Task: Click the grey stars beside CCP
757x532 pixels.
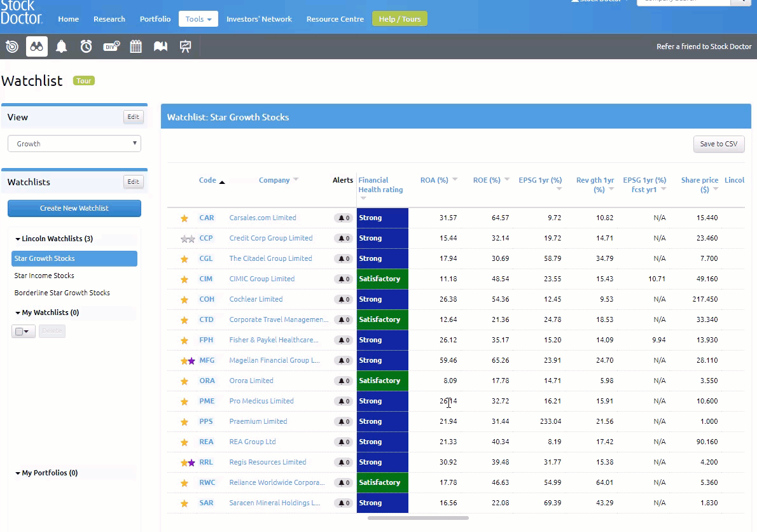Action: point(188,239)
